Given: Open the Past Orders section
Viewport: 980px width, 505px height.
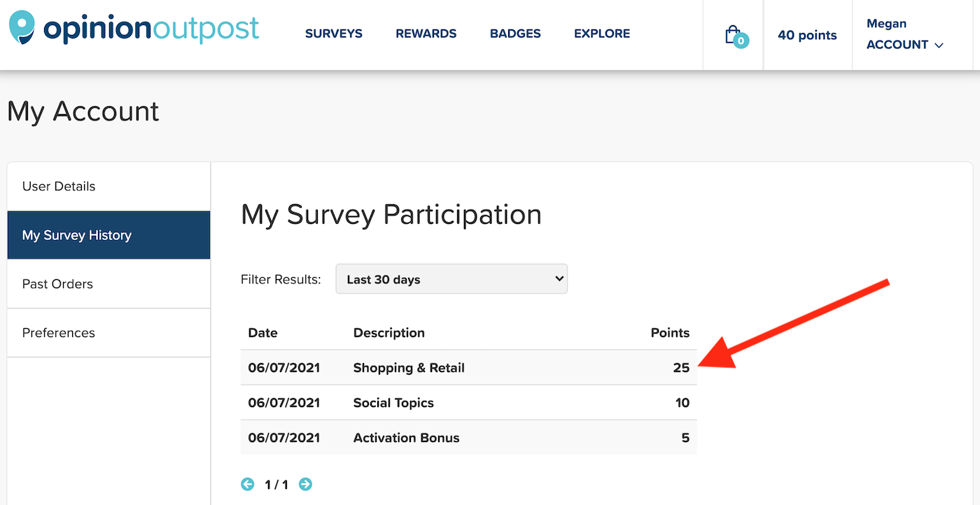Looking at the screenshot, I should [57, 284].
